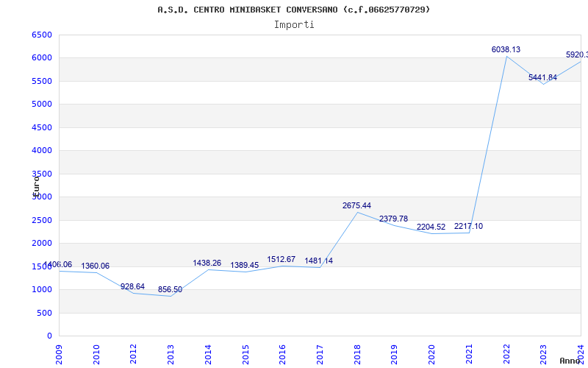588x368 pixels.
Task: Click the 2013 x-axis year label
Action: (171, 355)
